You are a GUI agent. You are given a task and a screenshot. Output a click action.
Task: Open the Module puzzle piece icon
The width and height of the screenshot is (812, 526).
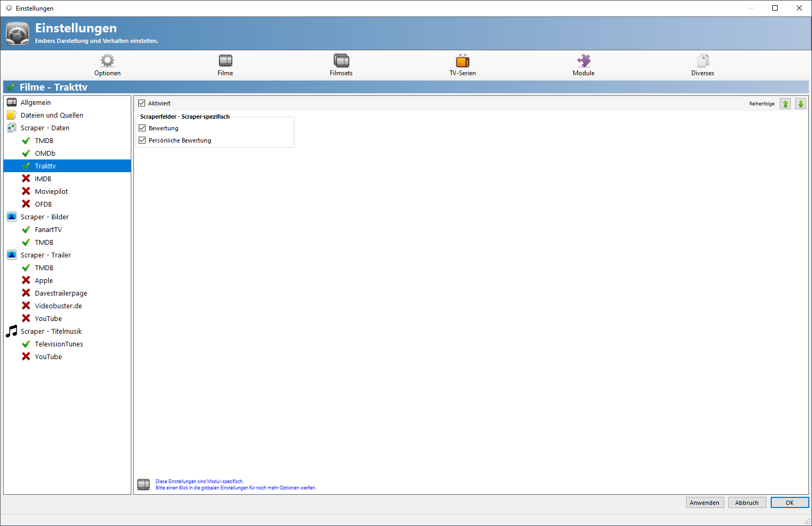tap(584, 60)
